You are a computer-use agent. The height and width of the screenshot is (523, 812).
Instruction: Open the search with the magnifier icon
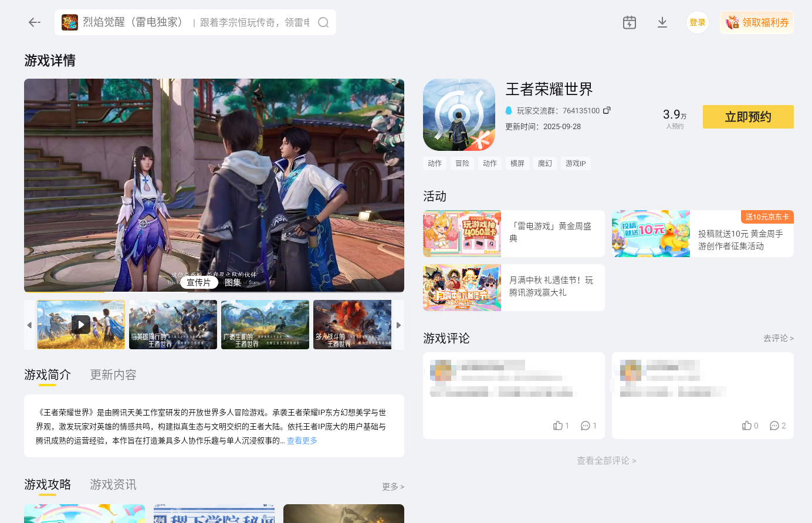[x=323, y=22]
